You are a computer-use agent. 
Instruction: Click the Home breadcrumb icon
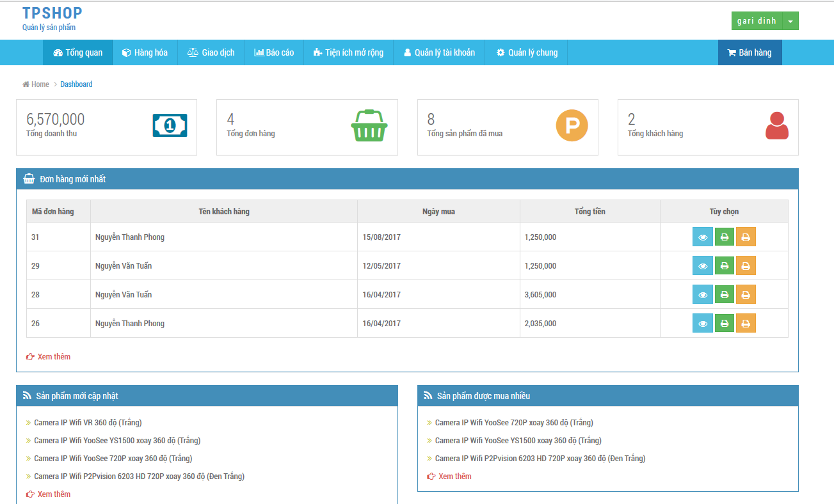(26, 84)
